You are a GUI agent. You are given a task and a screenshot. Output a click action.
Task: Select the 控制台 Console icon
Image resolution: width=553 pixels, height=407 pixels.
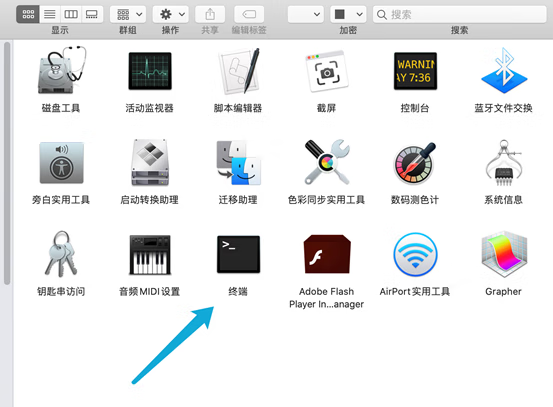[415, 71]
